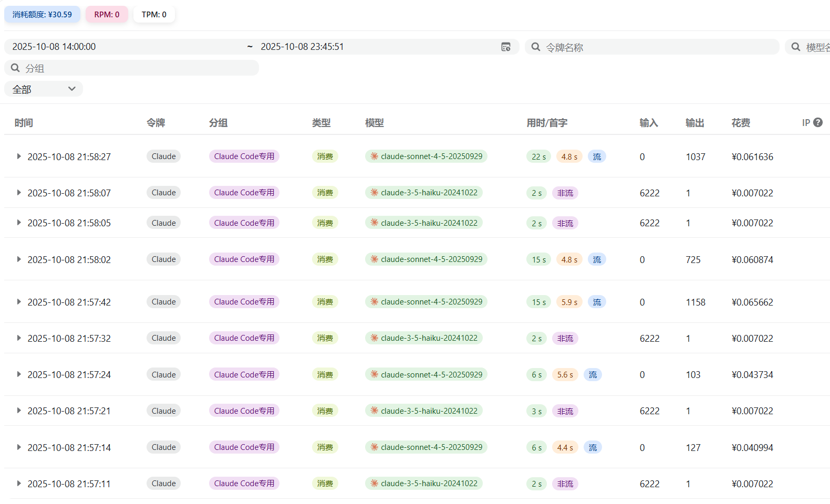Click the search icon in 令牌名称 field

point(535,47)
